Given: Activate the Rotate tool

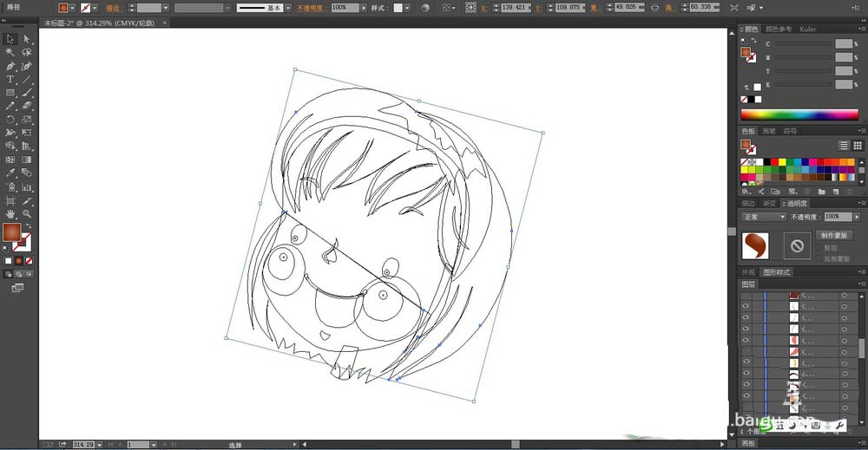Looking at the screenshot, I should click(x=10, y=120).
